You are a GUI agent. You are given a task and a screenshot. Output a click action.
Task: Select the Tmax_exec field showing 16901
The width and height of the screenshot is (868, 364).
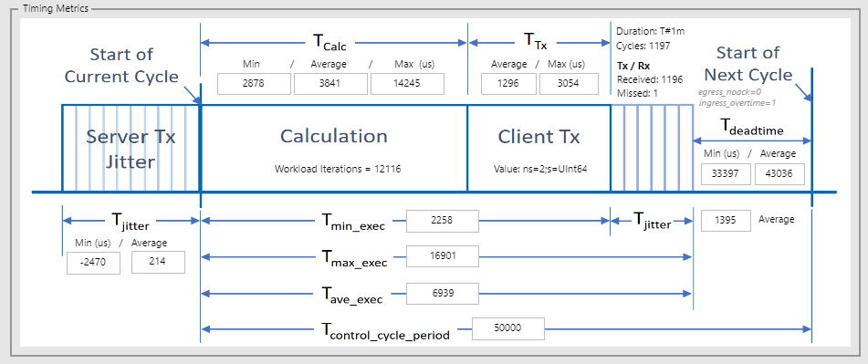coord(443,256)
